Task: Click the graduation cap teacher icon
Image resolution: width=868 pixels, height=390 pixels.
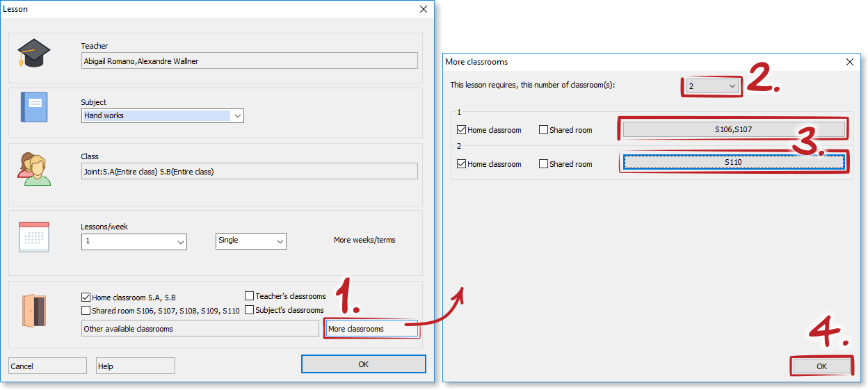Action: (34, 54)
